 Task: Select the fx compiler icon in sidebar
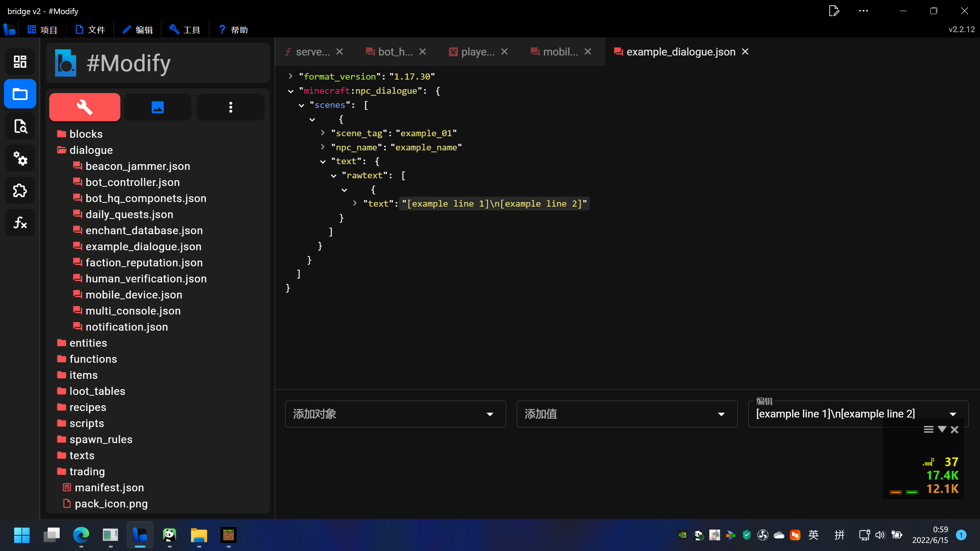coord(20,222)
